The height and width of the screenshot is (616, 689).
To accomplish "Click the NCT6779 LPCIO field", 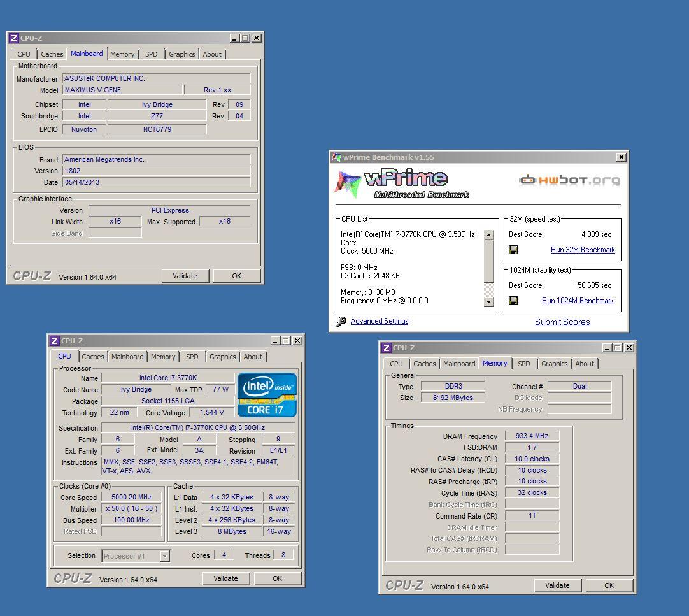I will pyautogui.click(x=157, y=129).
